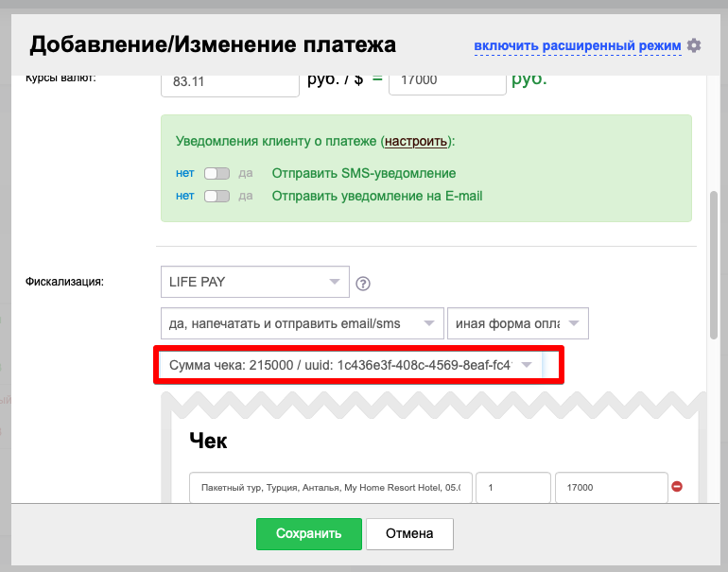Click the 'Фискализация:' label
Viewport: 728px width, 572px height.
[64, 282]
